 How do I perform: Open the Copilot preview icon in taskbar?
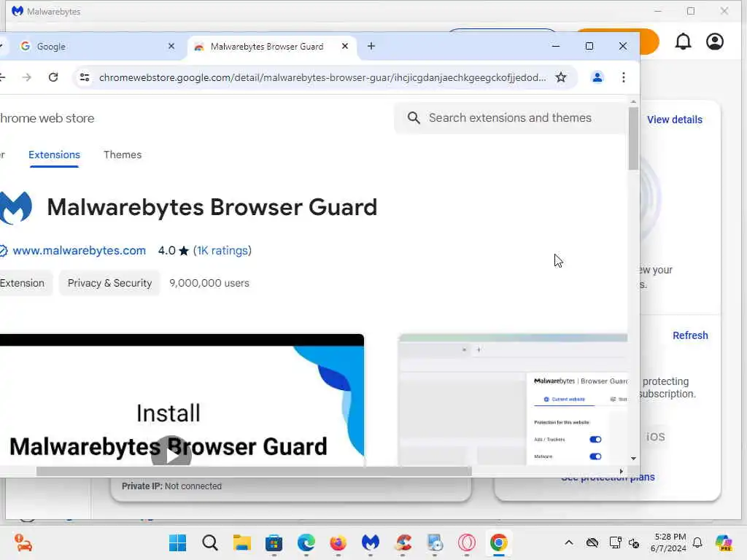coord(724,542)
